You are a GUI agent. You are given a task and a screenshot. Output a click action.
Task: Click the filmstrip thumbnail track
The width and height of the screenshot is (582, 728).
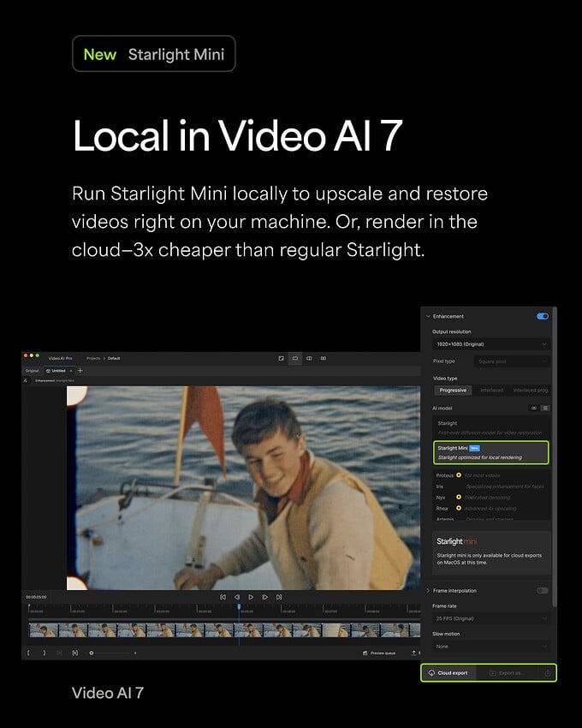point(224,630)
